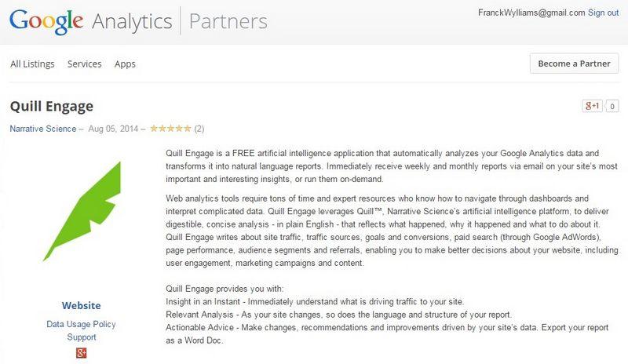Click the review count (2)
Image resolution: width=628 pixels, height=364 pixels.
tap(199, 129)
